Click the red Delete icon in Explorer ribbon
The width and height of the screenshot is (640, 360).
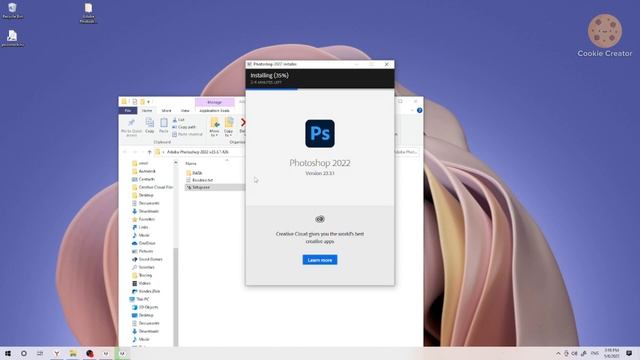242,122
